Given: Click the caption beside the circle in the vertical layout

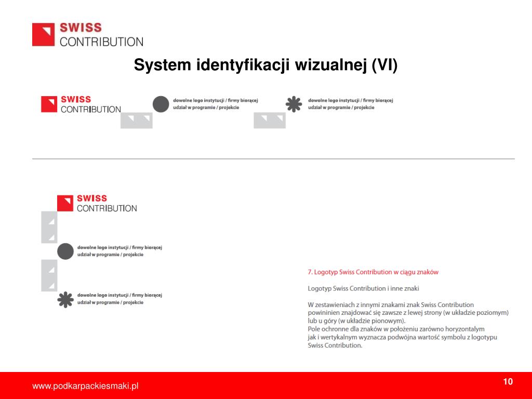Looking at the screenshot, I should tap(120, 251).
